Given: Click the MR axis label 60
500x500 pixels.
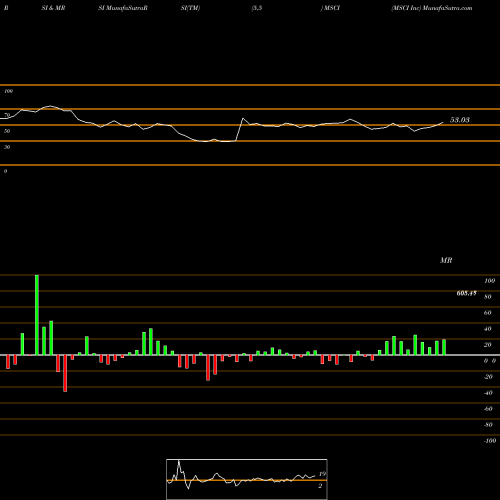Looking at the screenshot, I should pyautogui.click(x=488, y=313).
